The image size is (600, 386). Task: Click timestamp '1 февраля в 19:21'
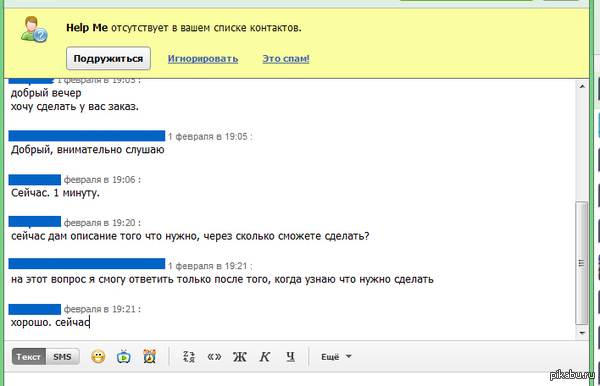(x=210, y=266)
